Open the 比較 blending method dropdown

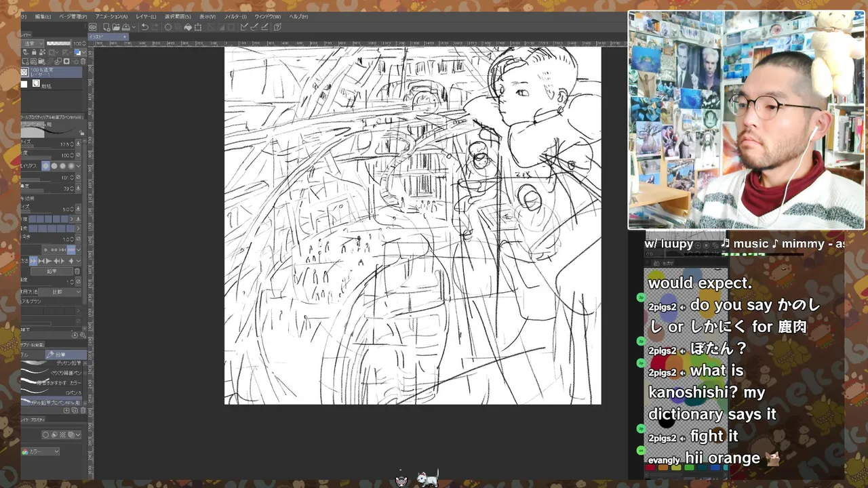pyautogui.click(x=60, y=291)
